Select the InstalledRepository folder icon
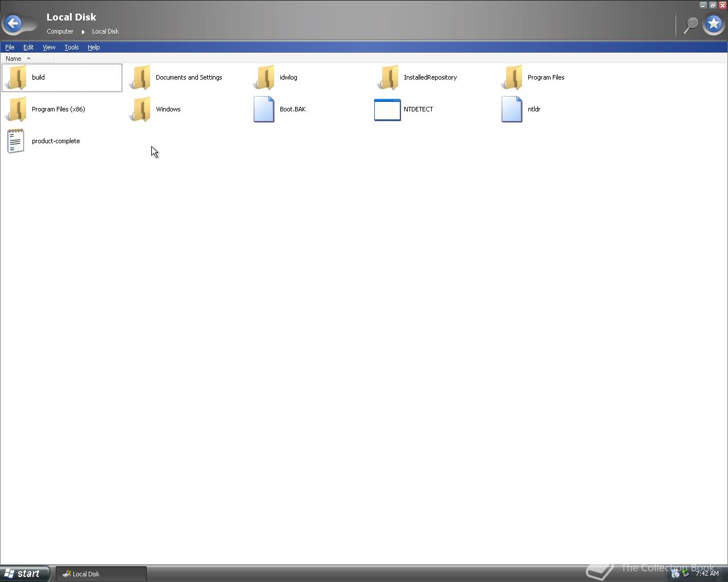The width and height of the screenshot is (728, 582). coord(389,77)
